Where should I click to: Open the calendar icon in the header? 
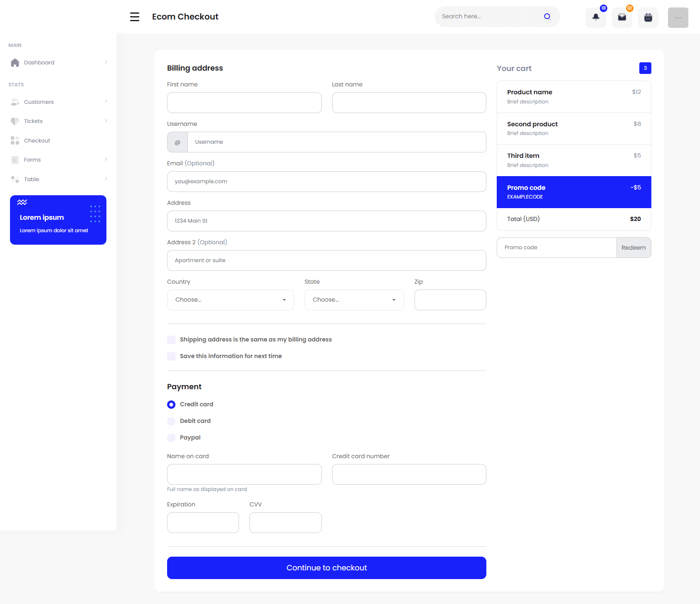(648, 17)
